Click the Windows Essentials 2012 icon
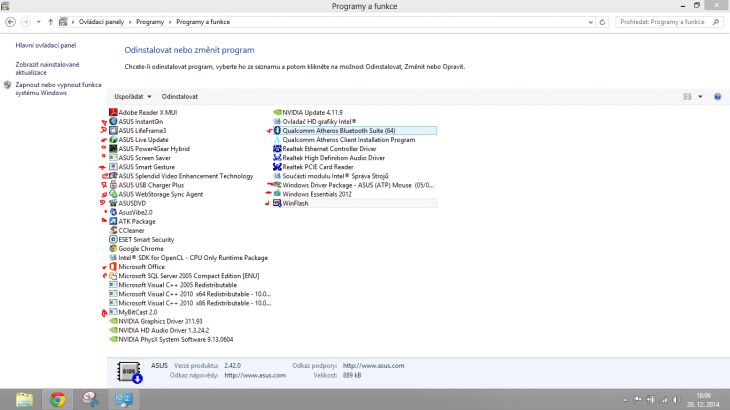Image resolution: width=730 pixels, height=410 pixels. pos(277,194)
